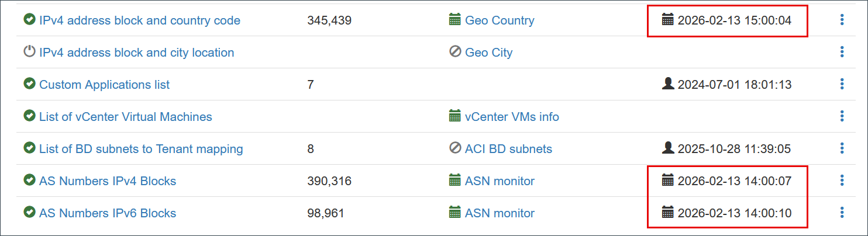Click the calendar grid icon beside vCenter VMs info
Screen dimensions: 868x236
pos(455,116)
